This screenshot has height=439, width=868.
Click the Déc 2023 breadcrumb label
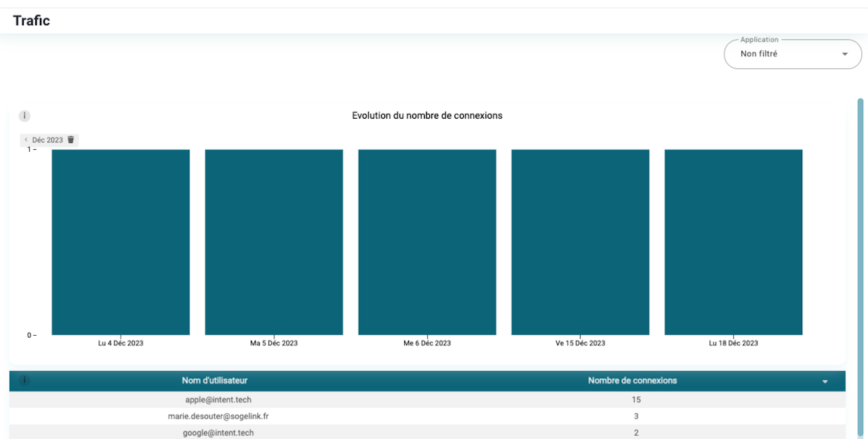click(47, 140)
